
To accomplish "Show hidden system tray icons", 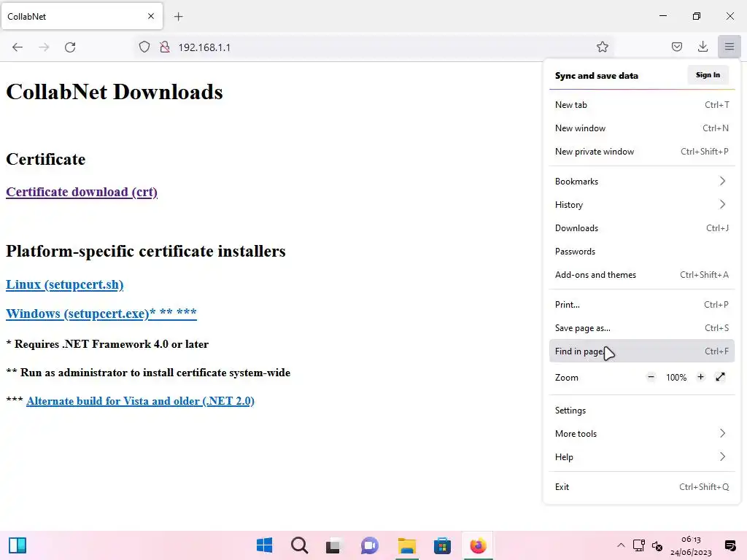I will tap(621, 545).
